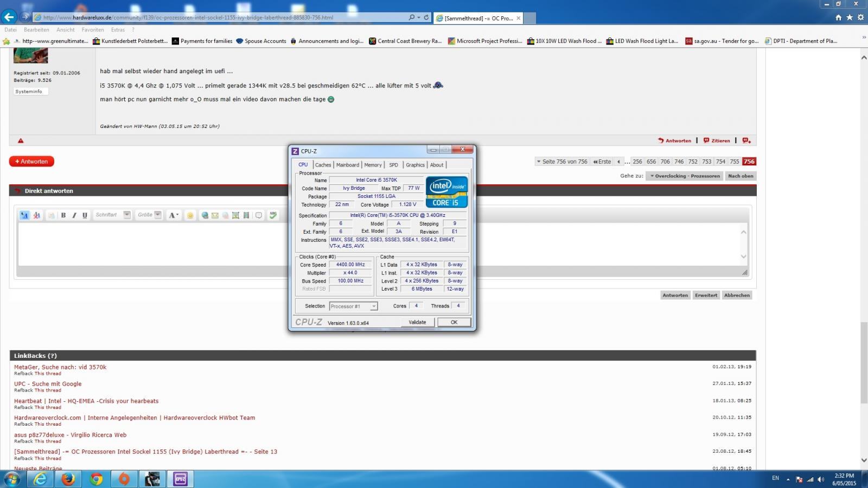Image resolution: width=868 pixels, height=488 pixels.
Task: Open the text color dropdown
Action: point(174,215)
